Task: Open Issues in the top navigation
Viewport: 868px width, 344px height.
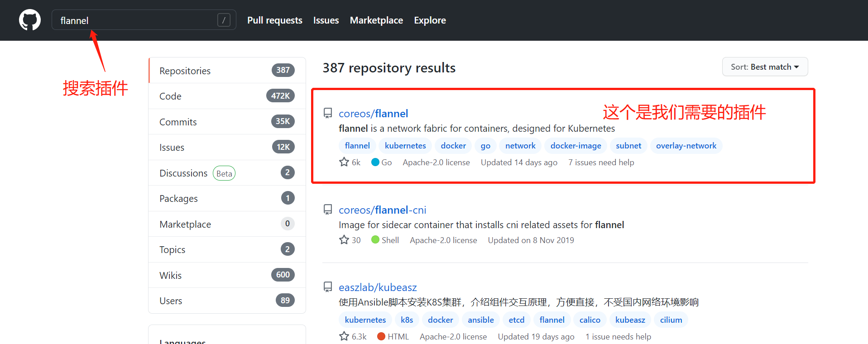Action: click(326, 20)
